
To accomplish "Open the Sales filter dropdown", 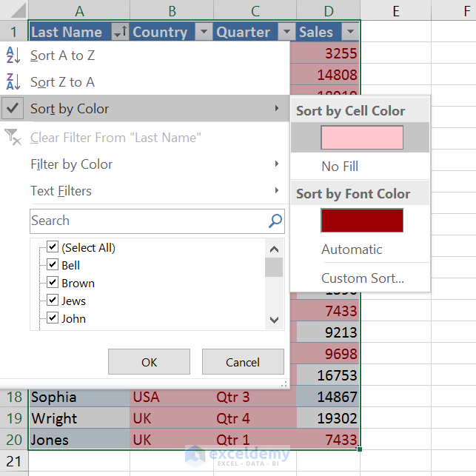I will pyautogui.click(x=350, y=32).
